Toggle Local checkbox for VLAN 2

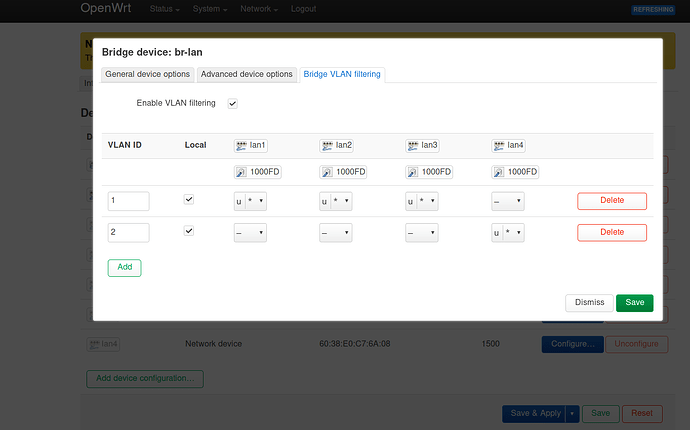coord(189,231)
